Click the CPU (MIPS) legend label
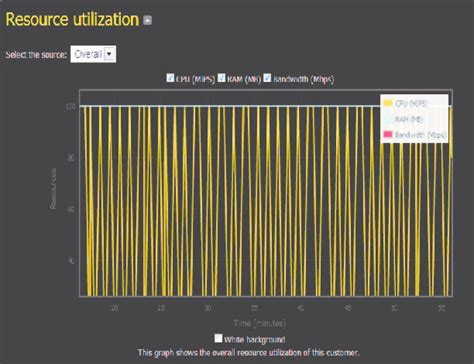Screen dimensions: 474x364 (x=411, y=103)
